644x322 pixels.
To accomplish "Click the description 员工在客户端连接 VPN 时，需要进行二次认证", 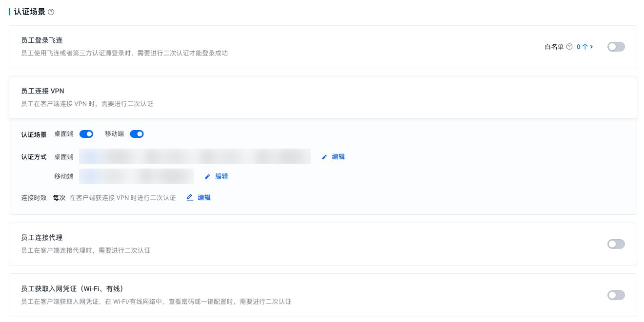I will point(87,104).
